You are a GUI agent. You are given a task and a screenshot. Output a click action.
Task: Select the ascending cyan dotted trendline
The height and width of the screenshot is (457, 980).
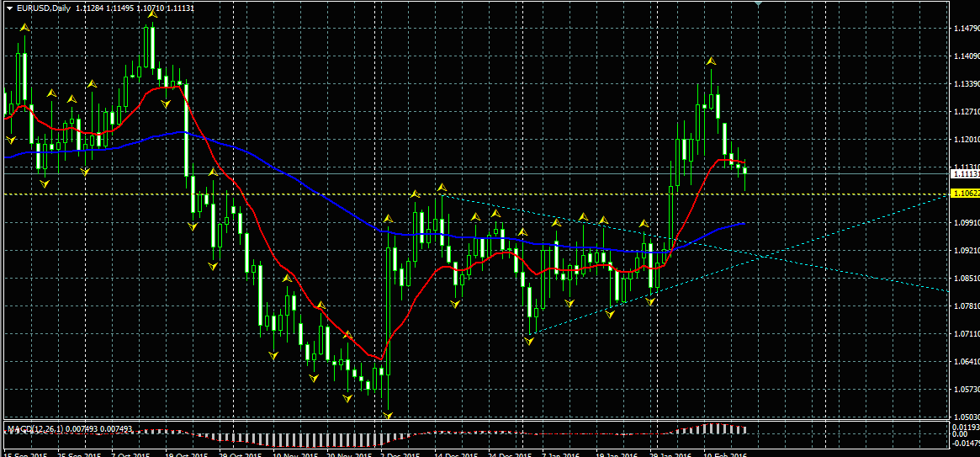[738, 263]
